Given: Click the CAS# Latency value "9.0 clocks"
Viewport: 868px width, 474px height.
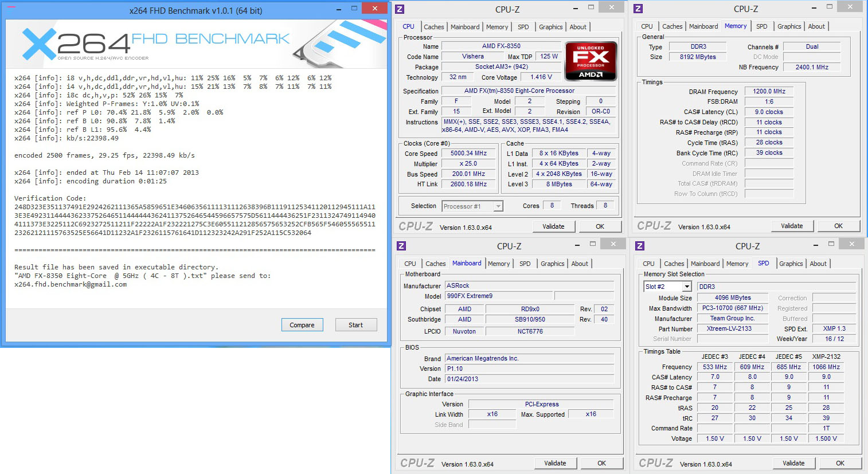Looking at the screenshot, I should click(769, 112).
